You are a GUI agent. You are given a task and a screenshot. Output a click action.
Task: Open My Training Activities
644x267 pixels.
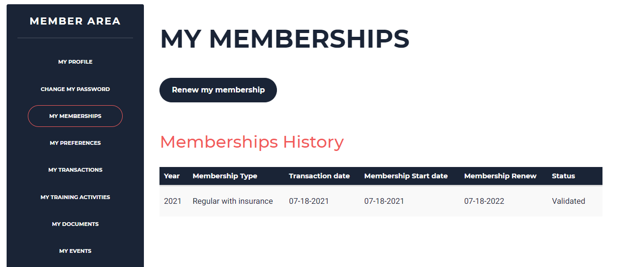75,197
